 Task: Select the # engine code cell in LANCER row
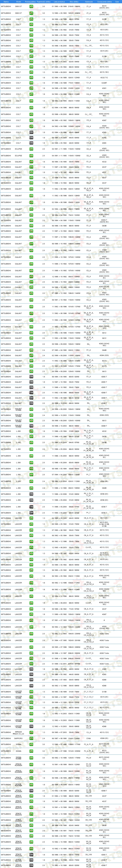[104, 620]
